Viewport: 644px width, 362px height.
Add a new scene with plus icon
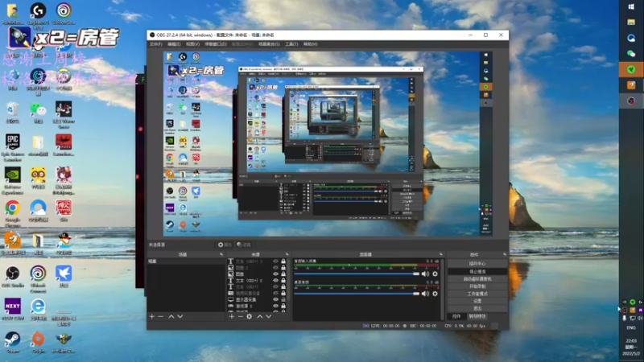pyautogui.click(x=152, y=316)
